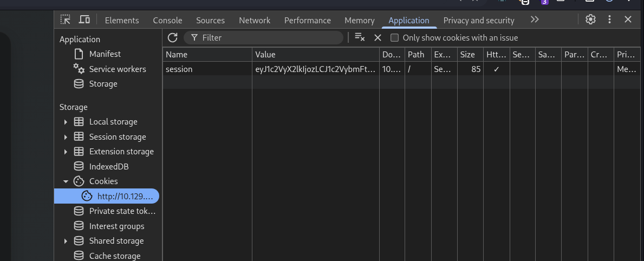Click the inspect element picker icon
The width and height of the screenshot is (644, 261).
[66, 19]
